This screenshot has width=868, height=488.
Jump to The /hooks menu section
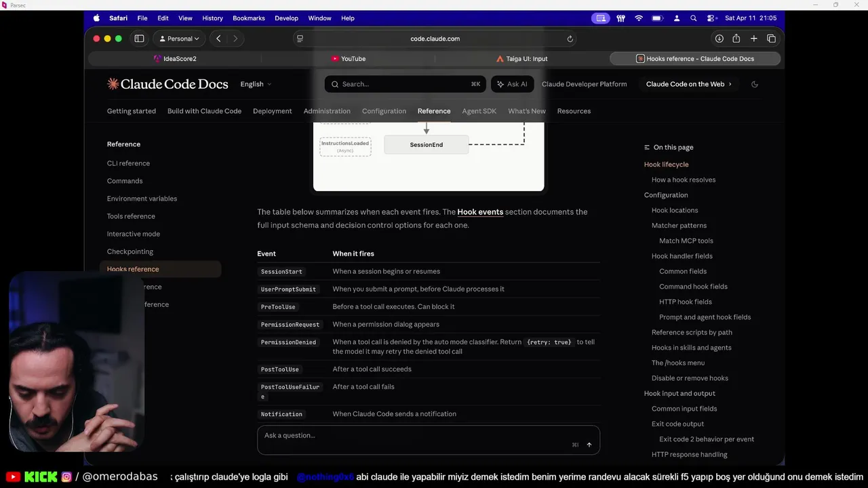[x=678, y=363]
